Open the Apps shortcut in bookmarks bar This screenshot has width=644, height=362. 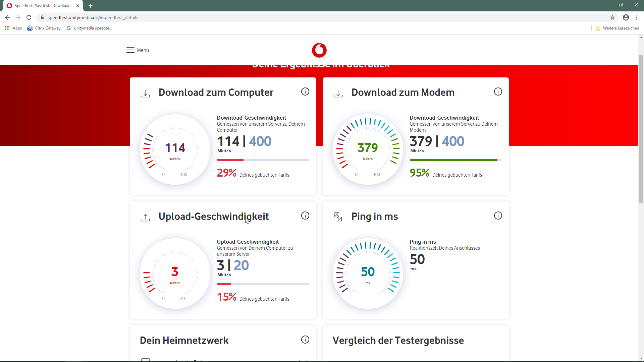pyautogui.click(x=13, y=28)
